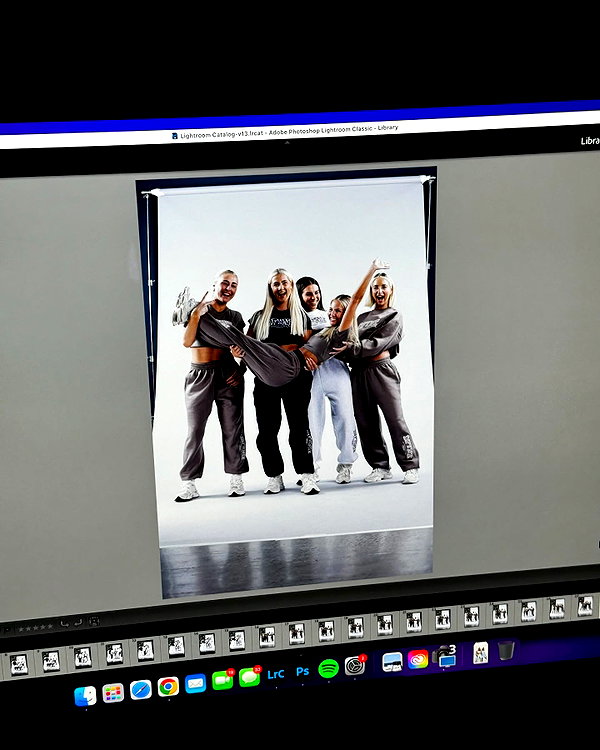Image resolution: width=600 pixels, height=750 pixels.
Task: Rotate photo left with counterclockwise arrow
Action: (65, 623)
